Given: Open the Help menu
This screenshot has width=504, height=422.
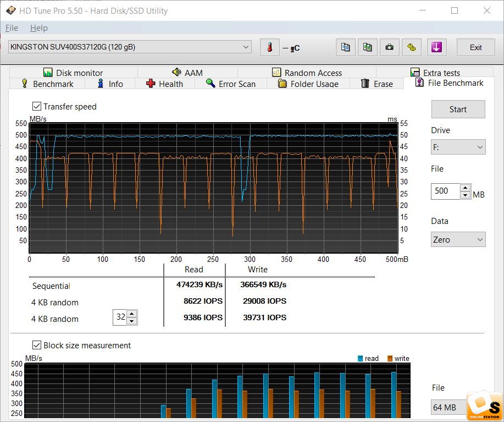Looking at the screenshot, I should (39, 28).
